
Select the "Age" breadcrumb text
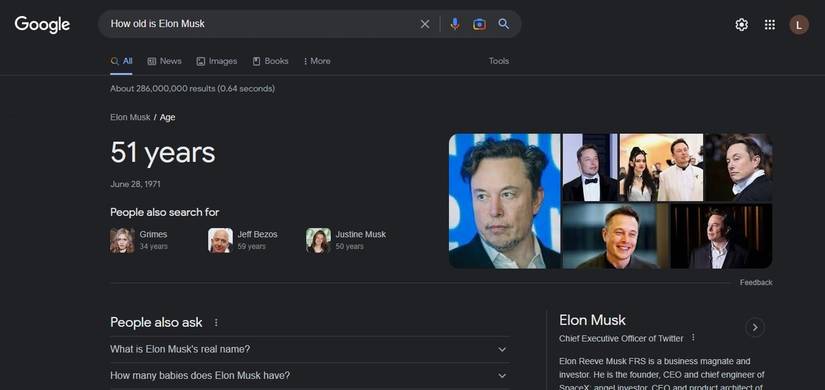pos(167,117)
